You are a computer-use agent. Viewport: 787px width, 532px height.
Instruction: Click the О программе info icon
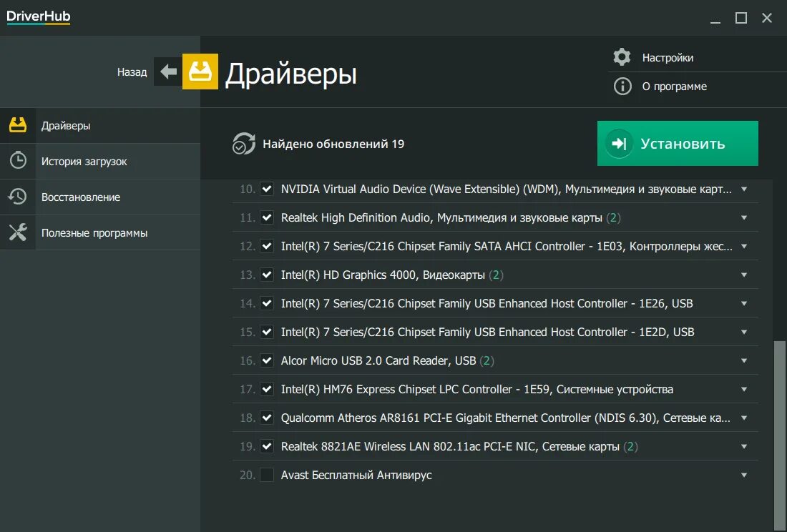pyautogui.click(x=622, y=87)
